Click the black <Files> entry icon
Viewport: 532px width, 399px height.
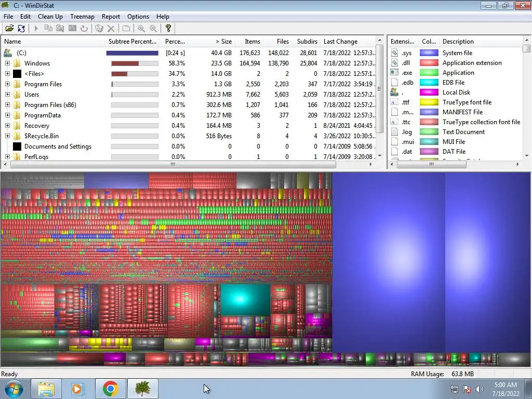pyautogui.click(x=17, y=74)
